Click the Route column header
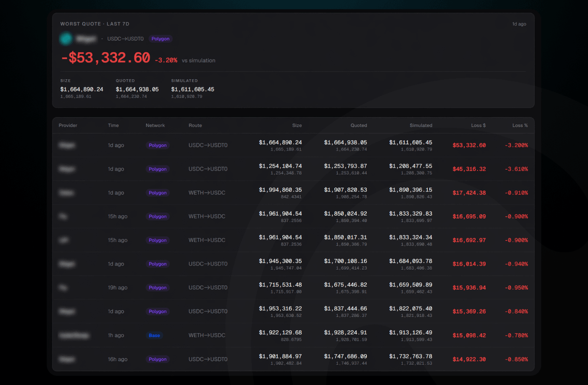Screen dimensions: 588x385 click(x=195, y=125)
